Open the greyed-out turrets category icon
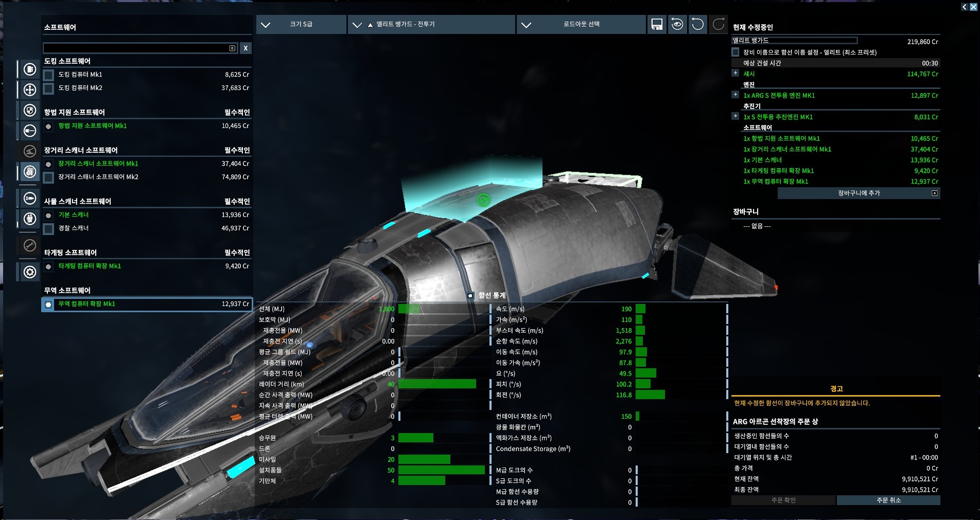 [30, 151]
